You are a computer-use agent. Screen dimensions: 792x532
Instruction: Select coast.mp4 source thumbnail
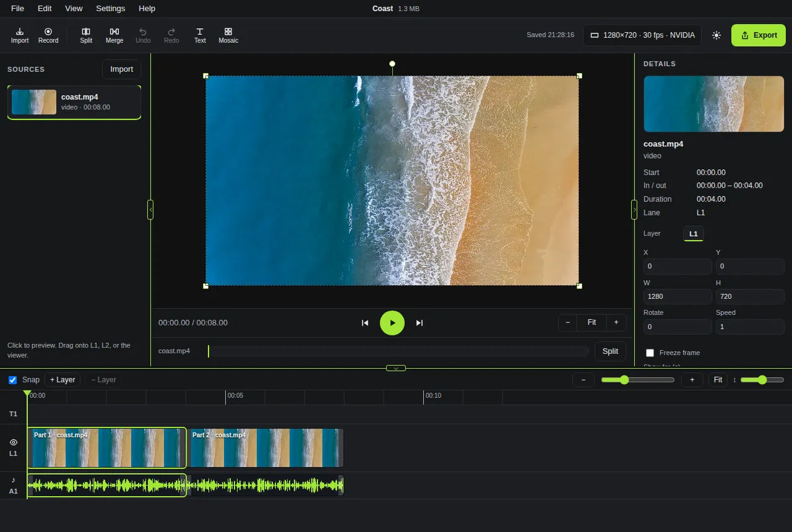click(34, 102)
